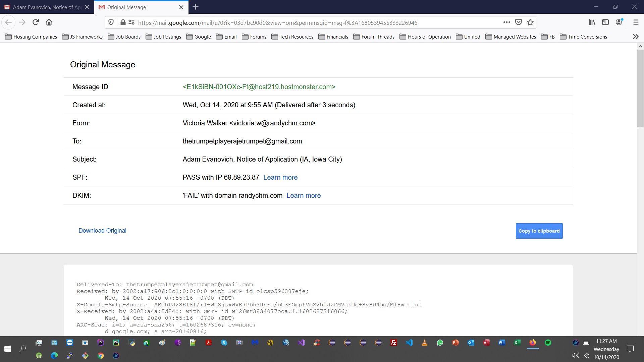
Task: Open the page actions ellipsis menu
Action: click(507, 22)
